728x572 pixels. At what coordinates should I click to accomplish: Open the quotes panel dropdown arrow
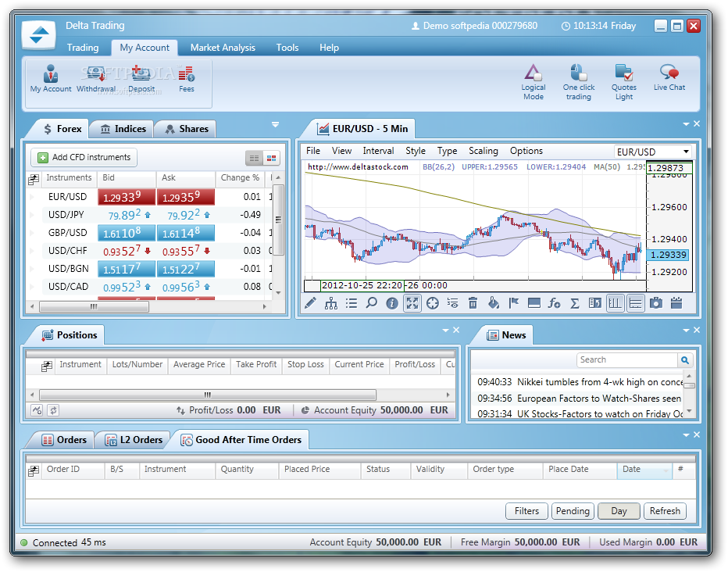click(x=275, y=124)
